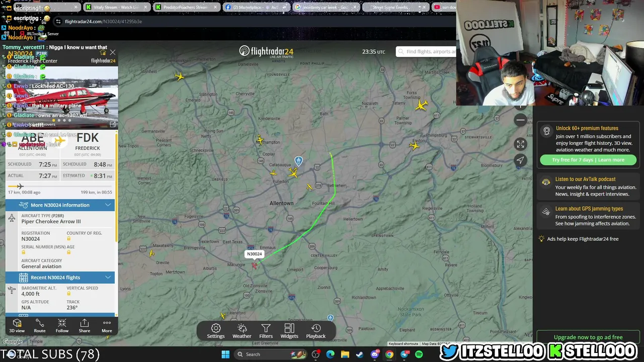The image size is (644, 362).
Task: Click the Piper Cherokee Arrow III aircraft type
Action: point(51,222)
